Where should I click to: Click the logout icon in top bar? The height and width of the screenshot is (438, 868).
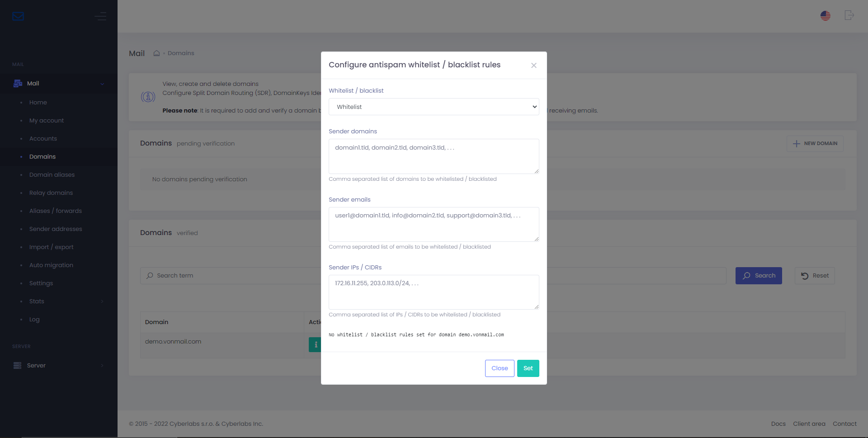point(849,16)
